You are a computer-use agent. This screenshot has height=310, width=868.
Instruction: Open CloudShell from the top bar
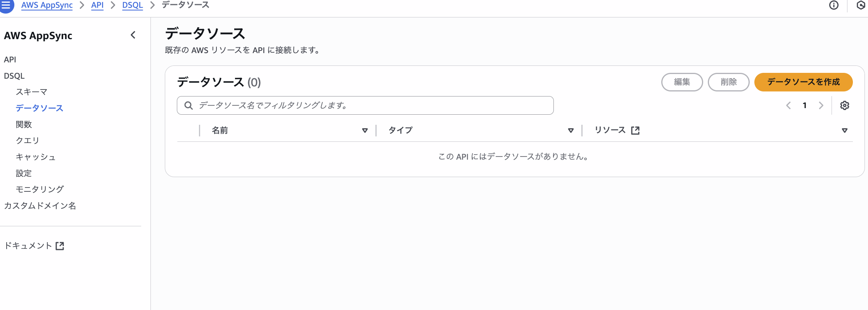coord(860,5)
